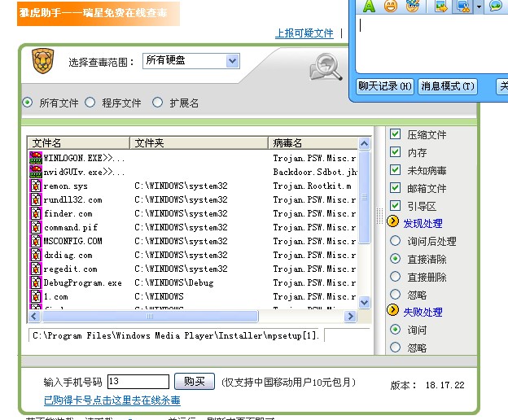Click the 雅虎助手 瑞星免费在线查毒 banner
This screenshot has height=420, width=508.
point(99,13)
